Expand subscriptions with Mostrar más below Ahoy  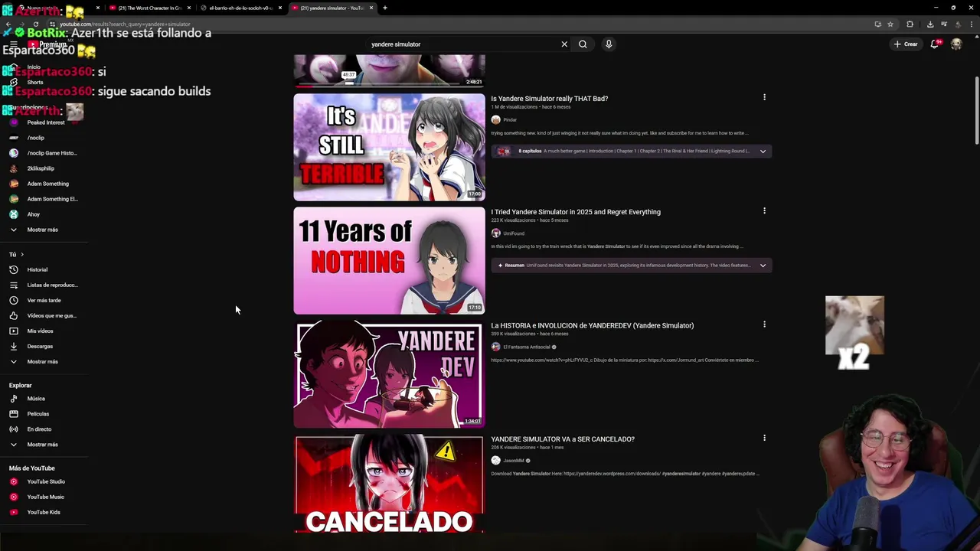(x=43, y=230)
